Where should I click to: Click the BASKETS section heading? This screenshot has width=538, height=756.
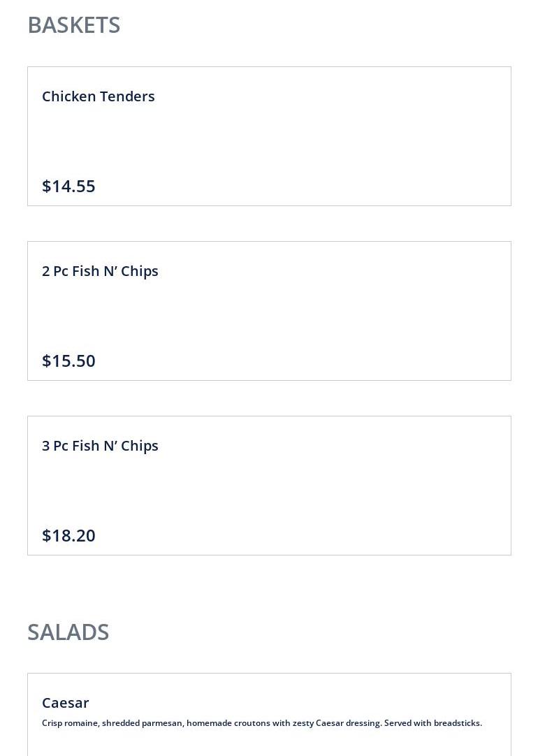[x=74, y=25]
